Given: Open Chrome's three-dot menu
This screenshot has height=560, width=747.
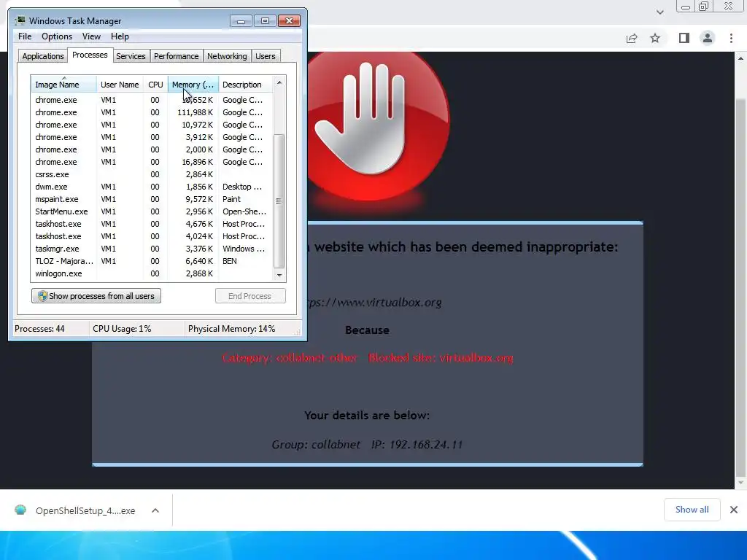Looking at the screenshot, I should click(731, 38).
